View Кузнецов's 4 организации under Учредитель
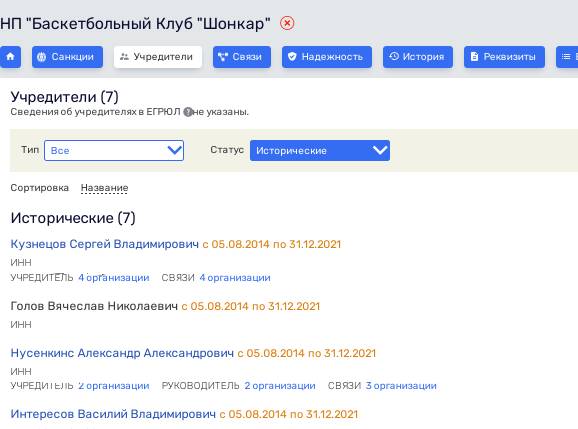 coord(114,278)
